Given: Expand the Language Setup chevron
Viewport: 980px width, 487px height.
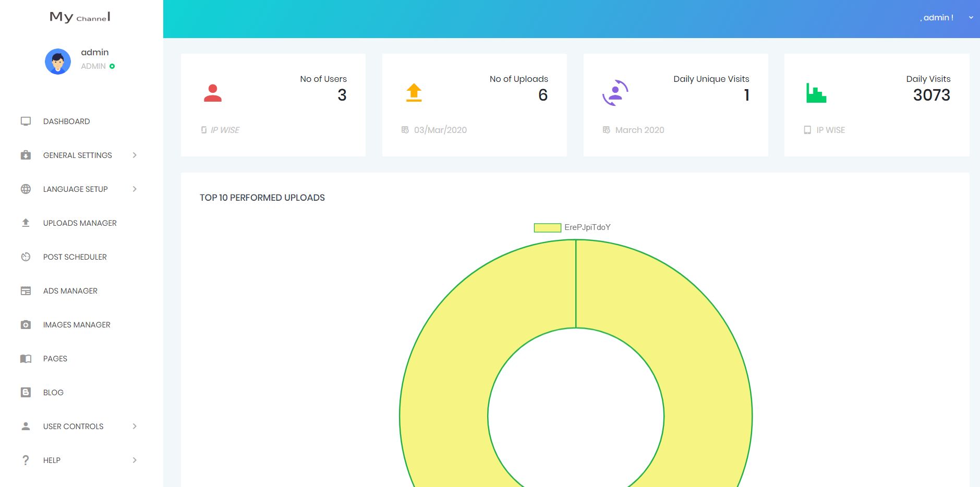Looking at the screenshot, I should coord(135,189).
